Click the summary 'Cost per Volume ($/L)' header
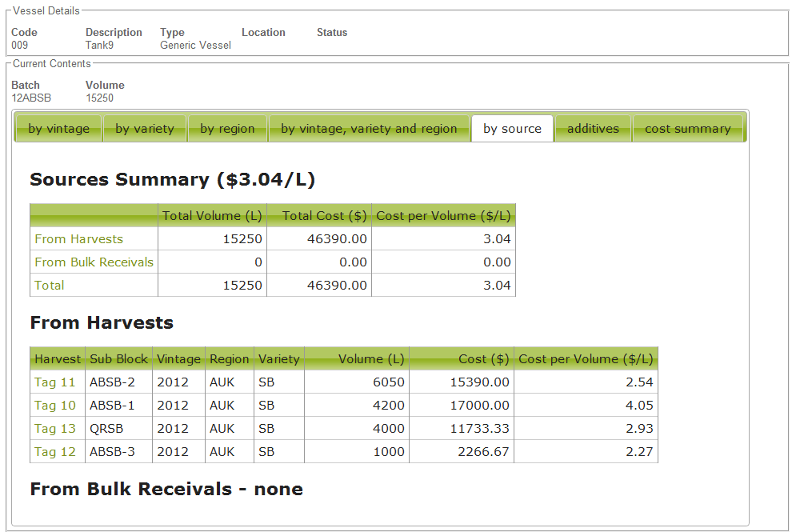The width and height of the screenshot is (792, 532). point(443,216)
